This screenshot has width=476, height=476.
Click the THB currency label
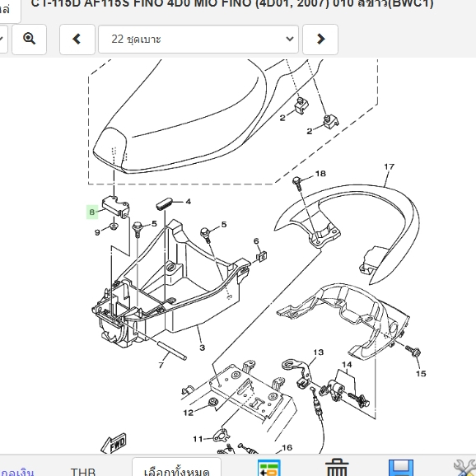[x=83, y=471]
